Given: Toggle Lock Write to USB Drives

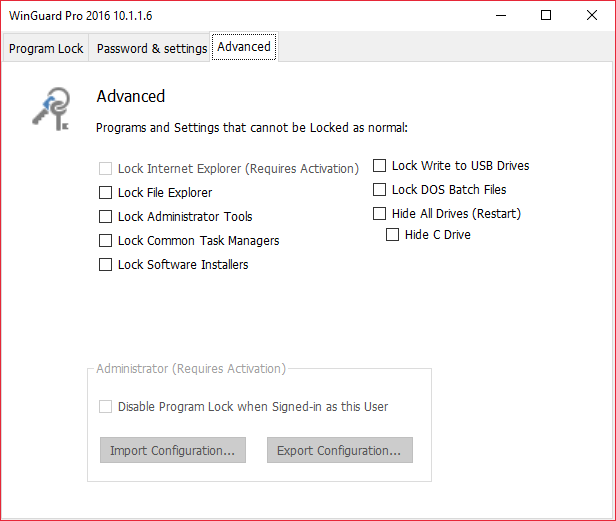Looking at the screenshot, I should 380,166.
